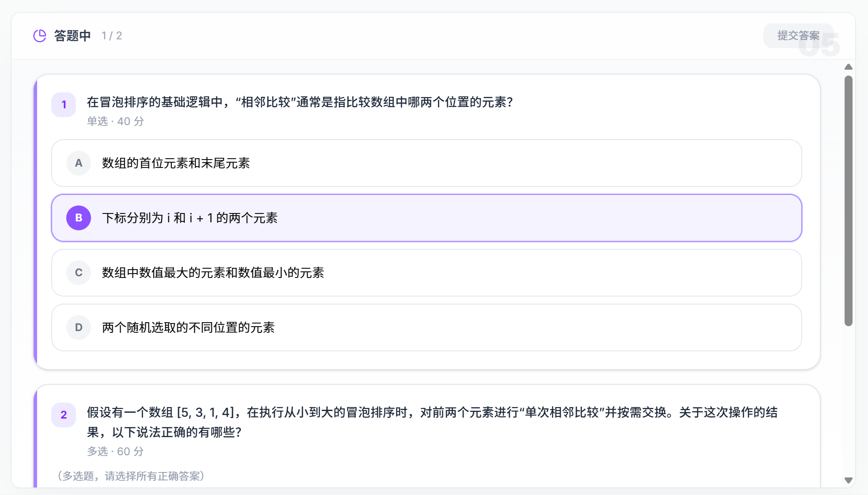Click the question 2 number badge

pos(63,415)
